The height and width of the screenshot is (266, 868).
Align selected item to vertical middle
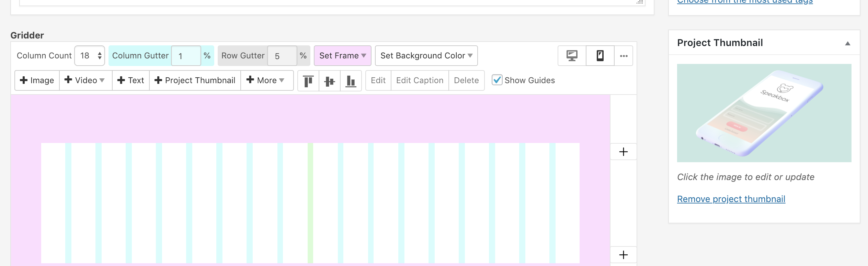tap(330, 81)
